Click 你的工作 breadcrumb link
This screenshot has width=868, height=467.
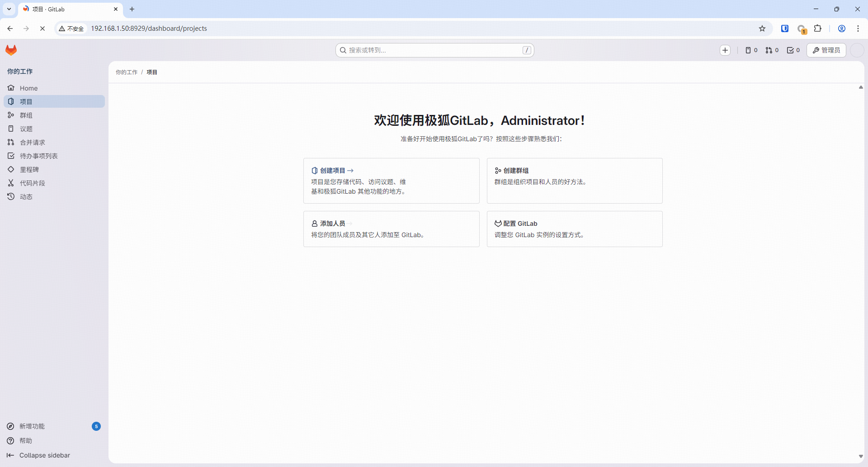(x=127, y=72)
